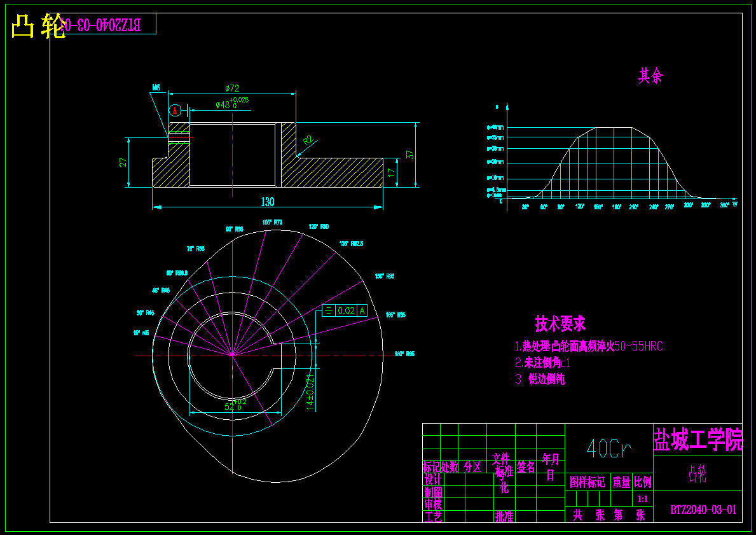Screen dimensions: 756x535
Task: Select the 75° R55 cam profile label
Action: click(196, 249)
